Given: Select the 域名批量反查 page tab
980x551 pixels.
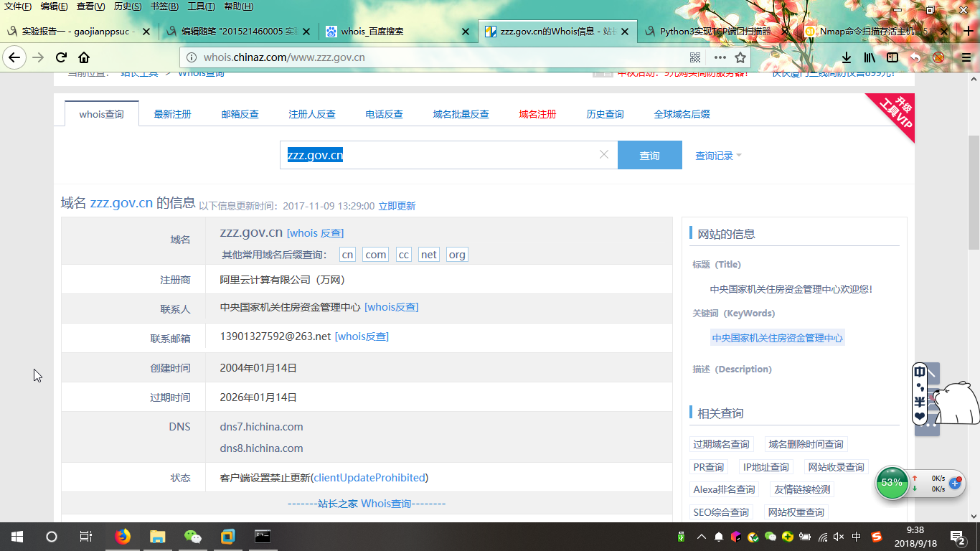Looking at the screenshot, I should point(461,114).
